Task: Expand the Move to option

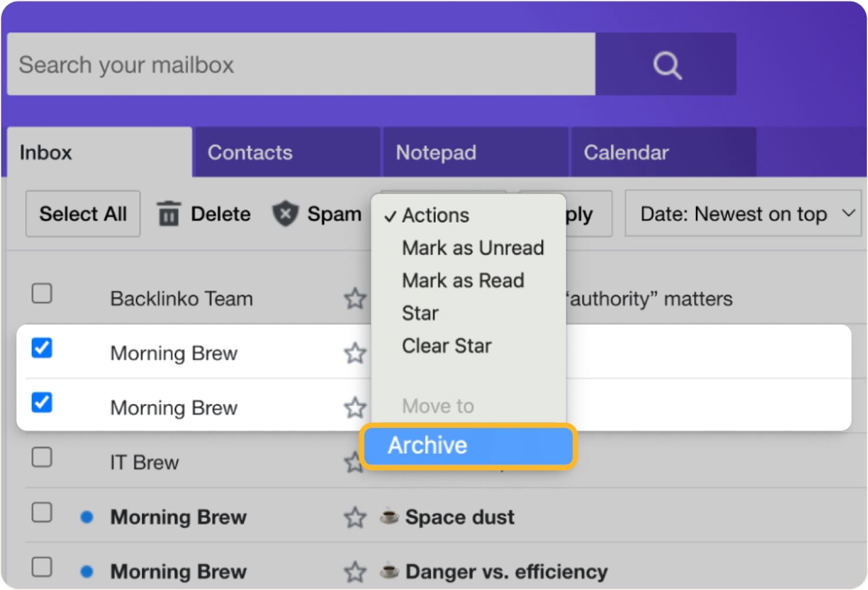Action: tap(438, 406)
